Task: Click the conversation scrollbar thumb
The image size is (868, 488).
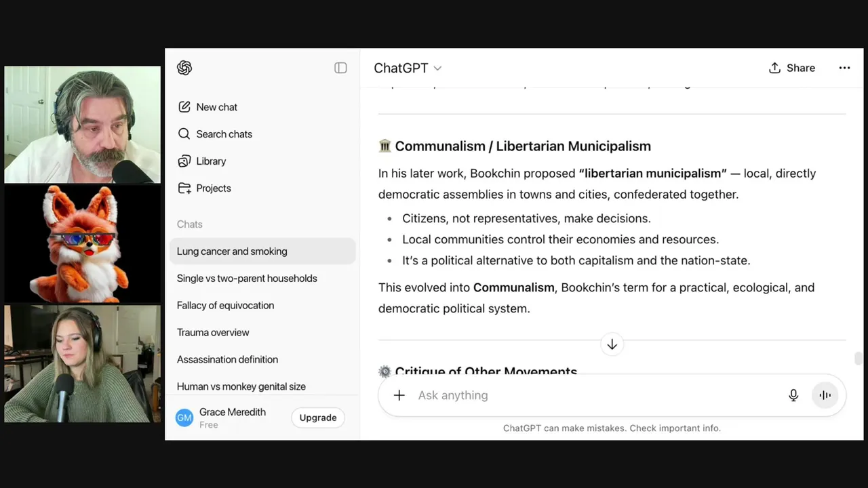Action: (858, 358)
